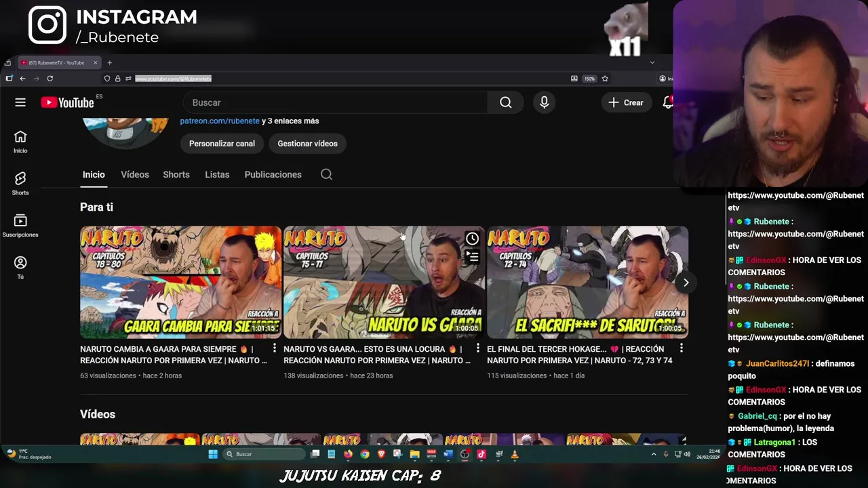Image resolution: width=868 pixels, height=488 pixels.
Task: Open File Explorer from the taskbar
Action: pos(414,454)
